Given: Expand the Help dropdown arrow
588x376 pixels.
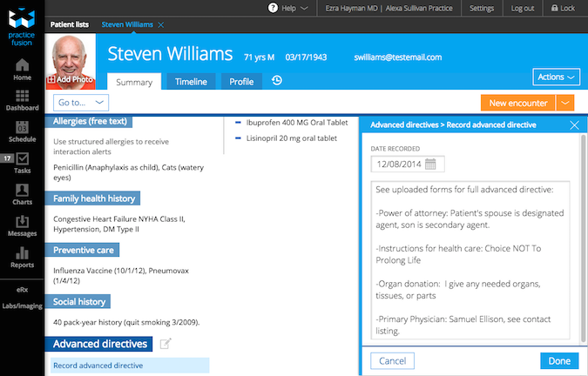Looking at the screenshot, I should [x=304, y=8].
